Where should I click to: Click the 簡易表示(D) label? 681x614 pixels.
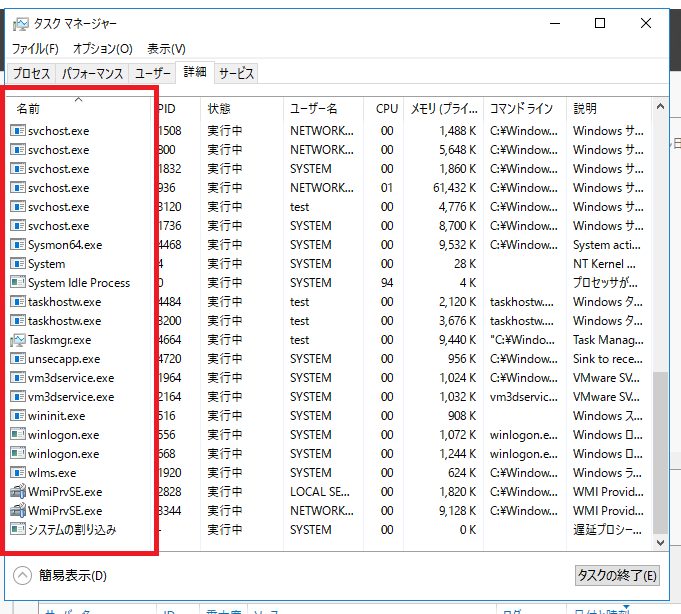(73, 576)
